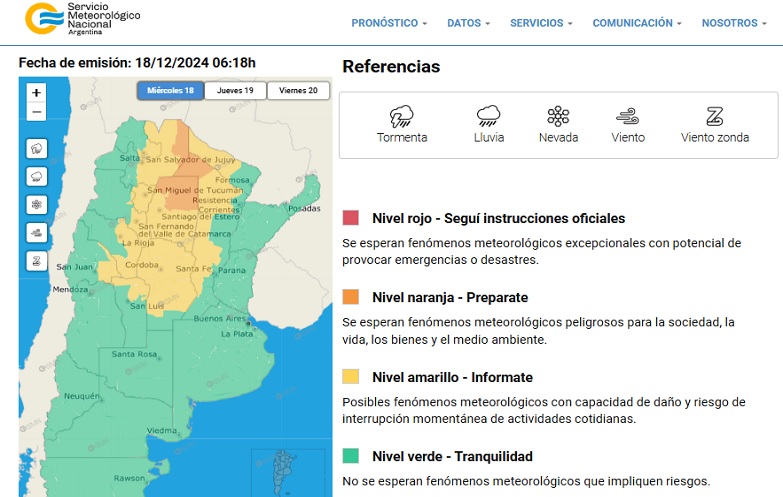Toggle snowfall (nevada) layer on map
Image resolution: width=783 pixels, height=497 pixels.
coord(37,204)
